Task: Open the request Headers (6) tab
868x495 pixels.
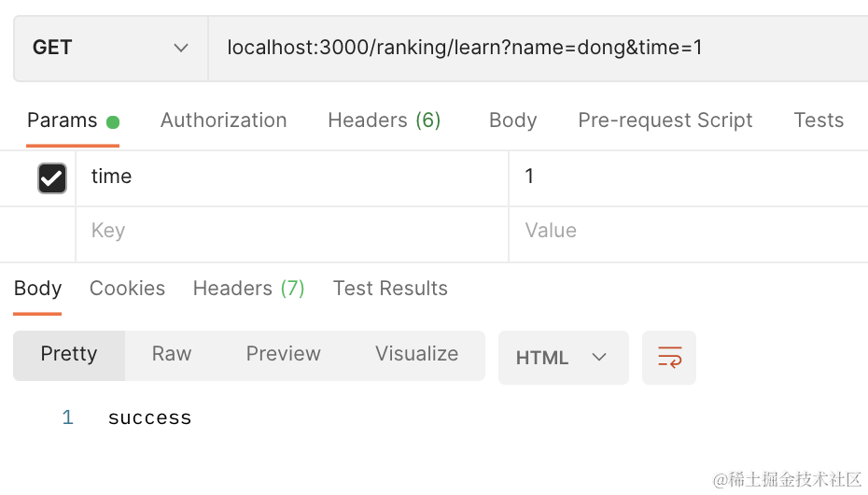Action: coord(384,120)
